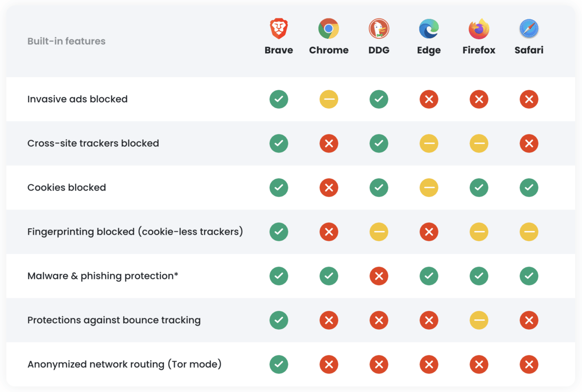Select the Firefox browser logo

pos(479,29)
